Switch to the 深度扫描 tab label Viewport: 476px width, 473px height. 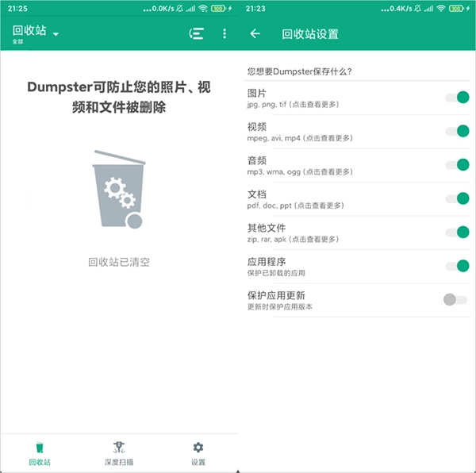(119, 462)
